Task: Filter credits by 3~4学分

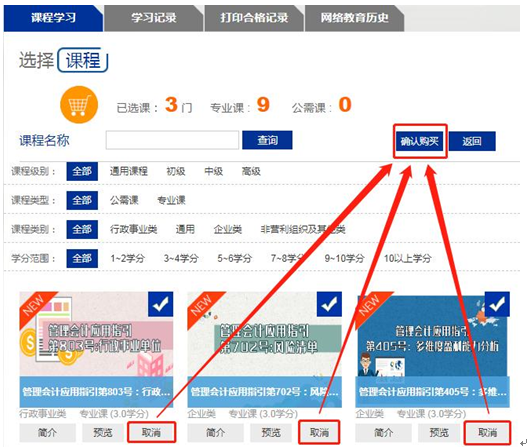Action: [x=181, y=258]
